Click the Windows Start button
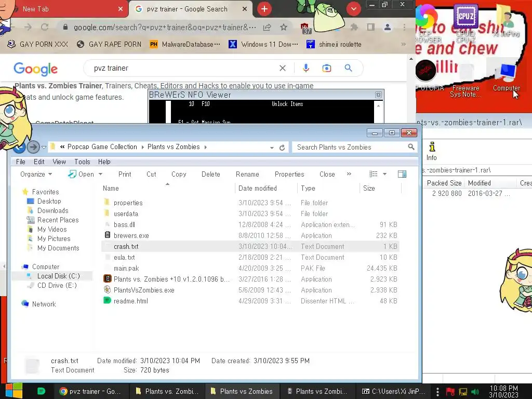The image size is (532, 399). coord(14,391)
